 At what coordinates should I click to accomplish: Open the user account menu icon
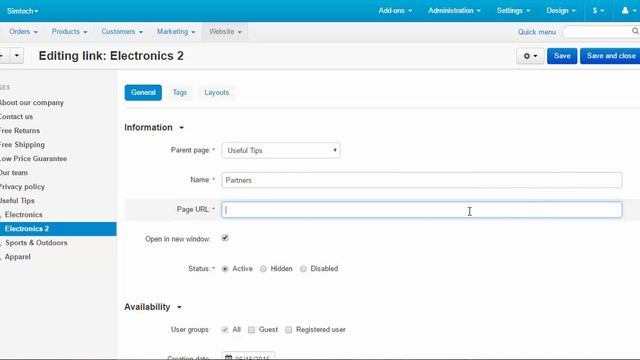pyautogui.click(x=628, y=11)
